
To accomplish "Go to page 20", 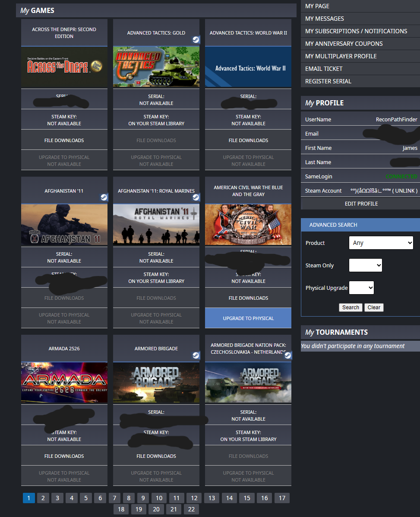I will (x=156, y=509).
